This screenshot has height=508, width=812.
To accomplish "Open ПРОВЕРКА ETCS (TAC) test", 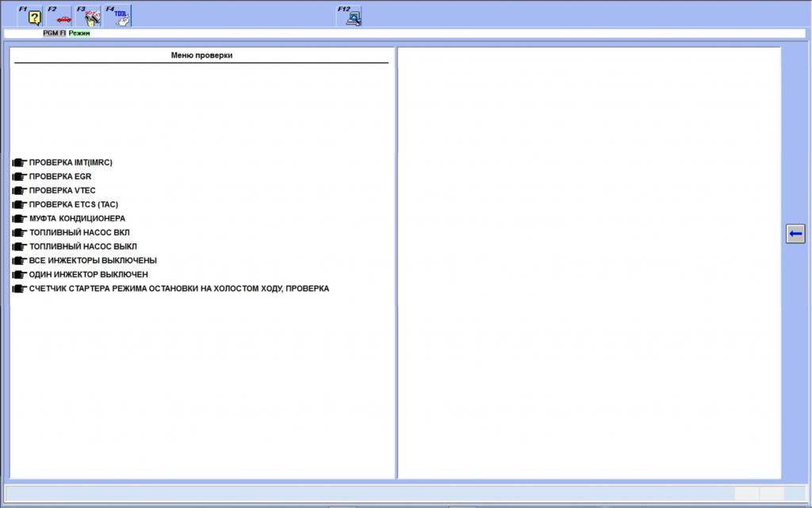I will (73, 204).
